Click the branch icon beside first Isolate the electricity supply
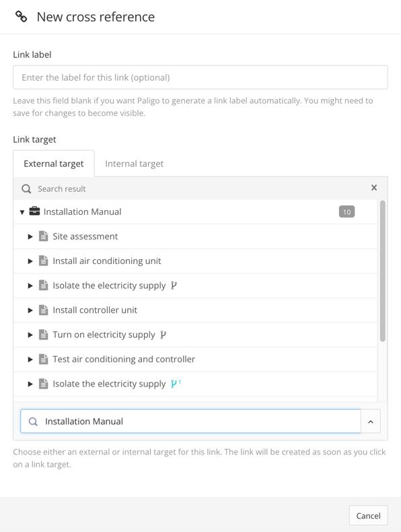This screenshot has height=532, width=401. coord(174,286)
